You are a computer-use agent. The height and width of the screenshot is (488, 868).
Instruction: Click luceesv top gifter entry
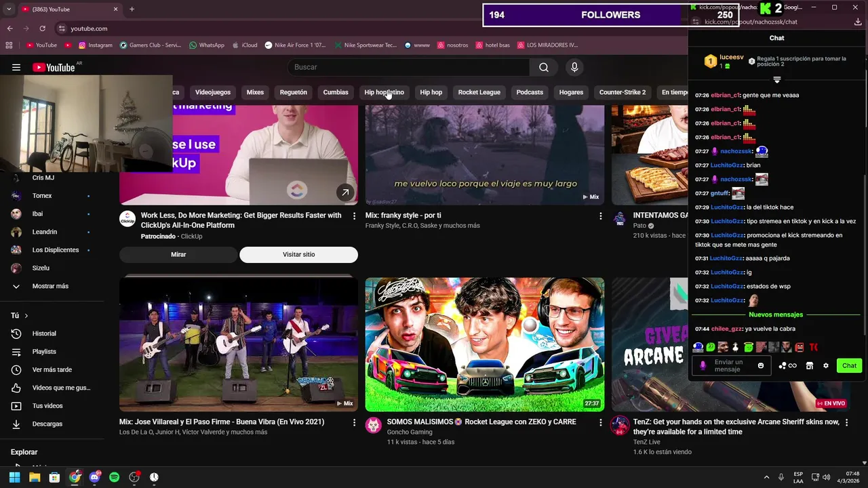(725, 62)
